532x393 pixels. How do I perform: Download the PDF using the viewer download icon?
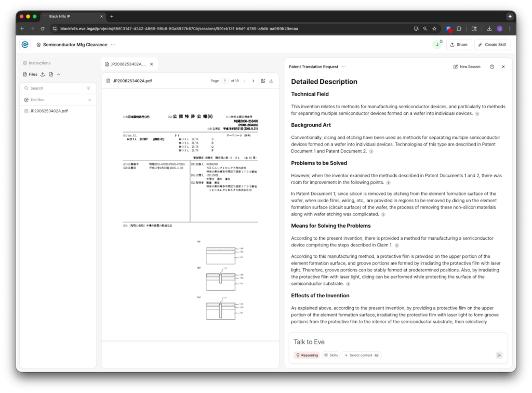coord(272,81)
